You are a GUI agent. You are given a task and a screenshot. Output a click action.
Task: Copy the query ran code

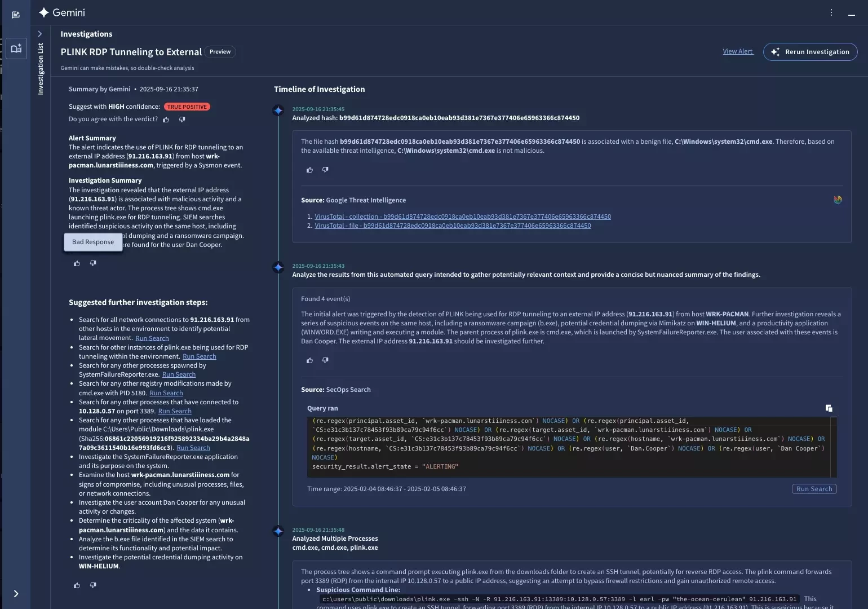click(x=829, y=408)
